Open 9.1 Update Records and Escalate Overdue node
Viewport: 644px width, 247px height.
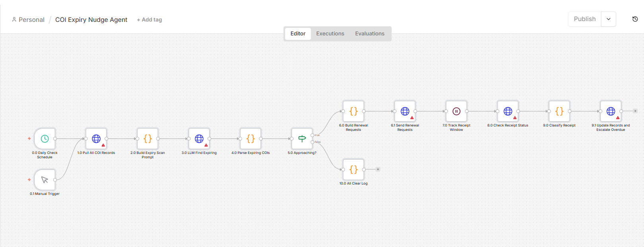click(x=611, y=111)
